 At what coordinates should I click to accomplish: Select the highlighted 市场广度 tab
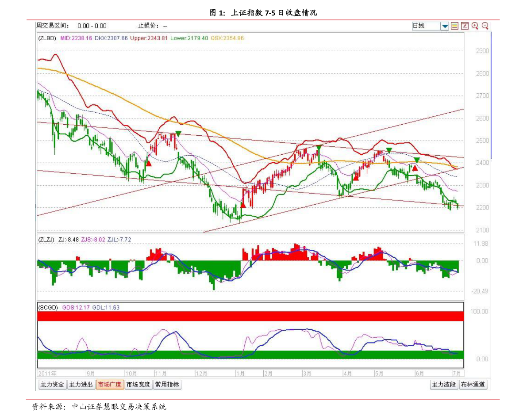[x=110, y=385]
